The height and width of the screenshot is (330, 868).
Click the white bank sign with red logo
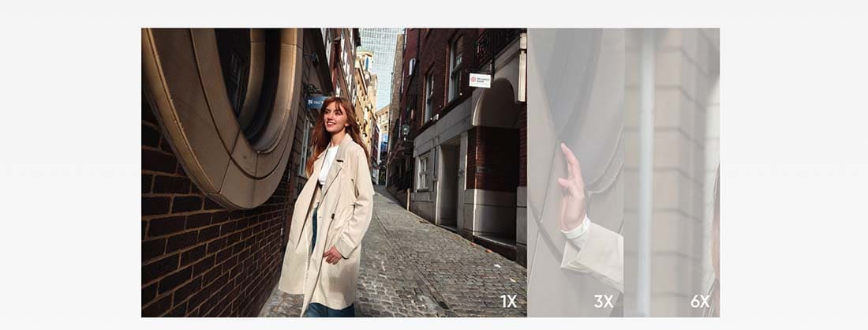[480, 81]
